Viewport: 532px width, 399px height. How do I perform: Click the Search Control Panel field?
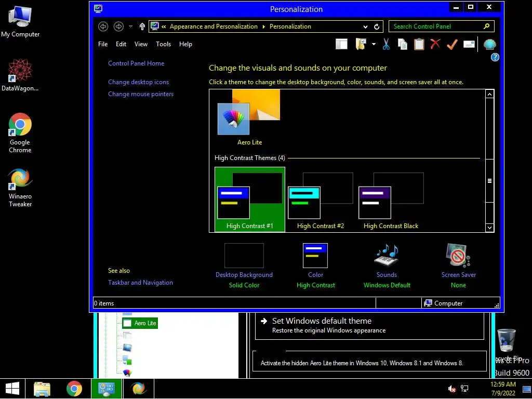[x=442, y=26]
